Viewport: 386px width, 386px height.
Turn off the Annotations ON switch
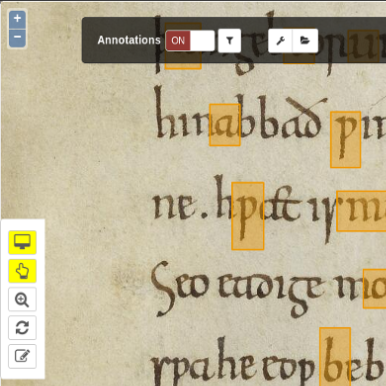click(190, 41)
